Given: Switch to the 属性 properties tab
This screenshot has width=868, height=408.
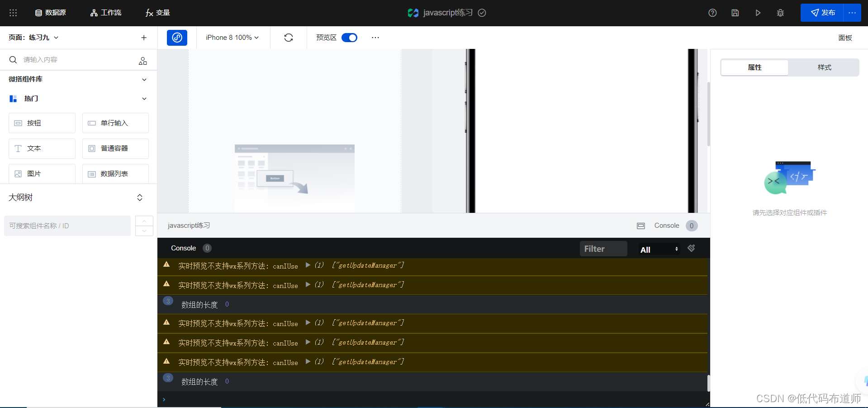Looking at the screenshot, I should tap(754, 67).
